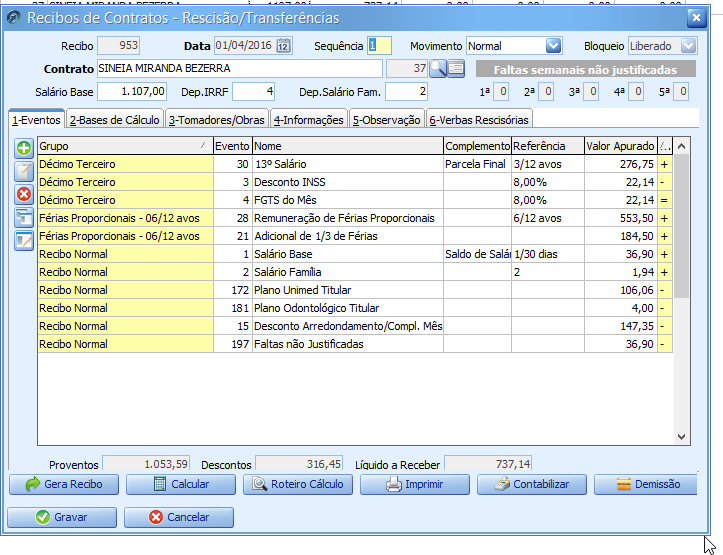This screenshot has width=723, height=555.
Task: Select the Plano Odontológico Titular row
Action: (355, 308)
